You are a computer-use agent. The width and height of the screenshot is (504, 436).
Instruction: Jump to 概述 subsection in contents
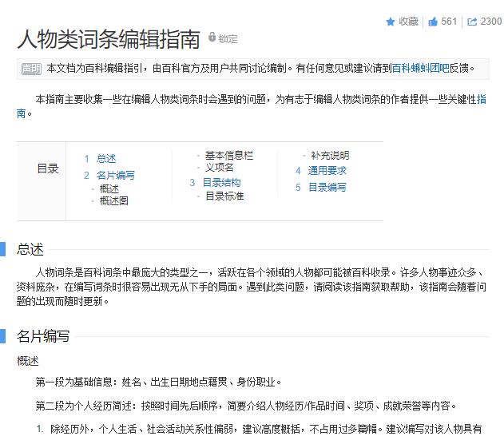pos(109,189)
